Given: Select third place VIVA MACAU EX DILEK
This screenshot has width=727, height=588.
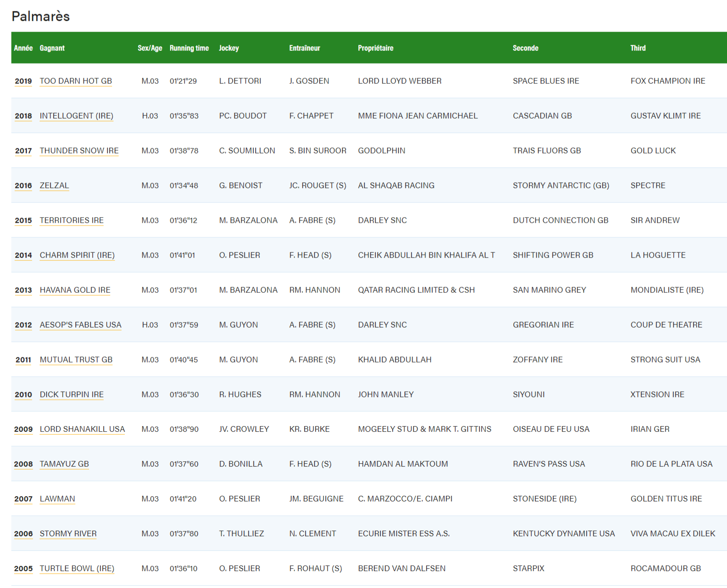Looking at the screenshot, I should click(x=673, y=534).
